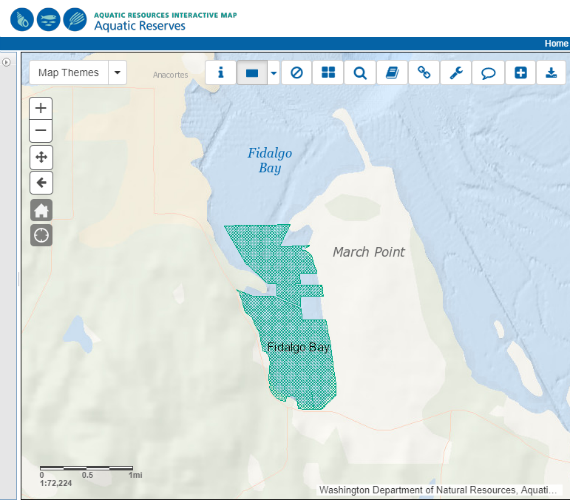Screen dimensions: 570x500
Task: Open the wrench tools icon
Action: [456, 73]
